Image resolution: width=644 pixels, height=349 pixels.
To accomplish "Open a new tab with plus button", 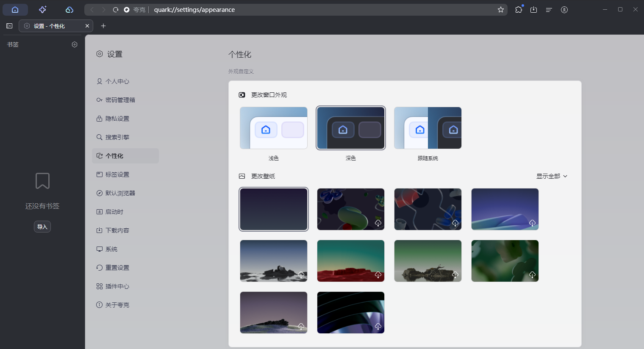I will (103, 26).
